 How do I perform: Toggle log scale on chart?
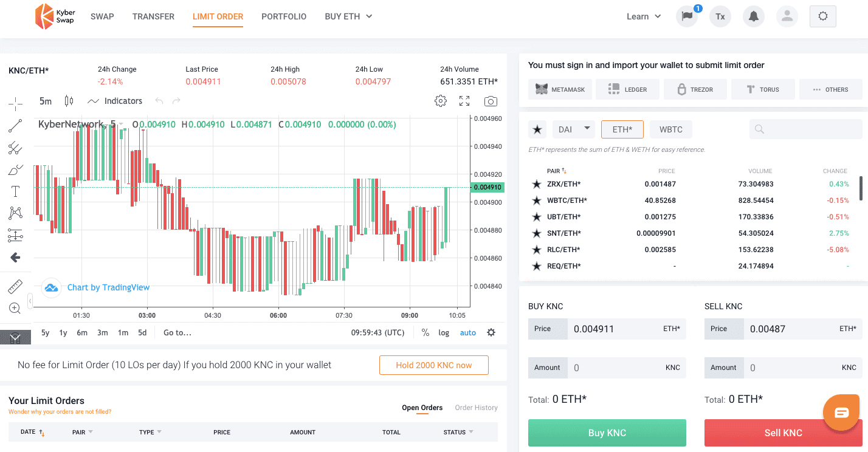pyautogui.click(x=444, y=332)
